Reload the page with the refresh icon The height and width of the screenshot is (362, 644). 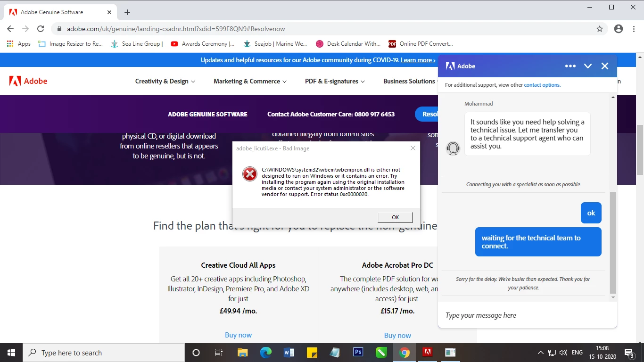[41, 29]
